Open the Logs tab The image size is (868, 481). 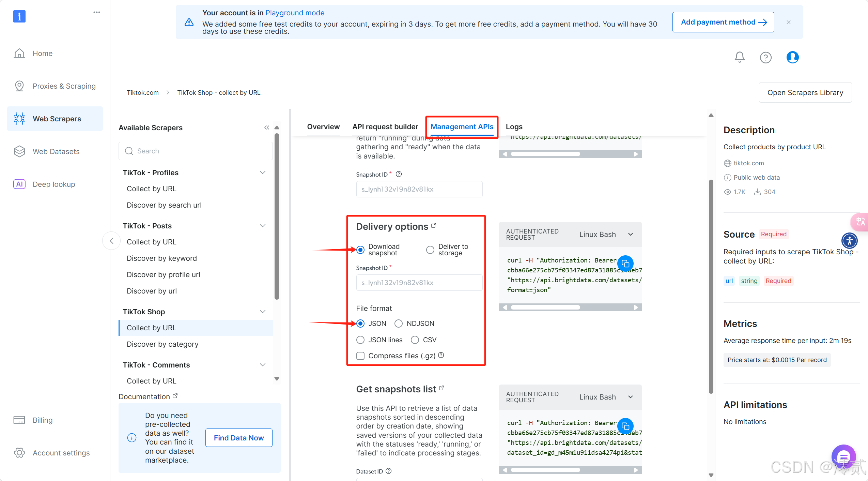click(x=514, y=127)
